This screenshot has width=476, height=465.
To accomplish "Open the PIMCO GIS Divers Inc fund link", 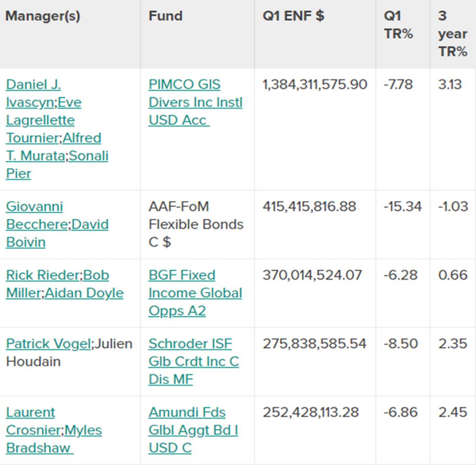I will (195, 102).
